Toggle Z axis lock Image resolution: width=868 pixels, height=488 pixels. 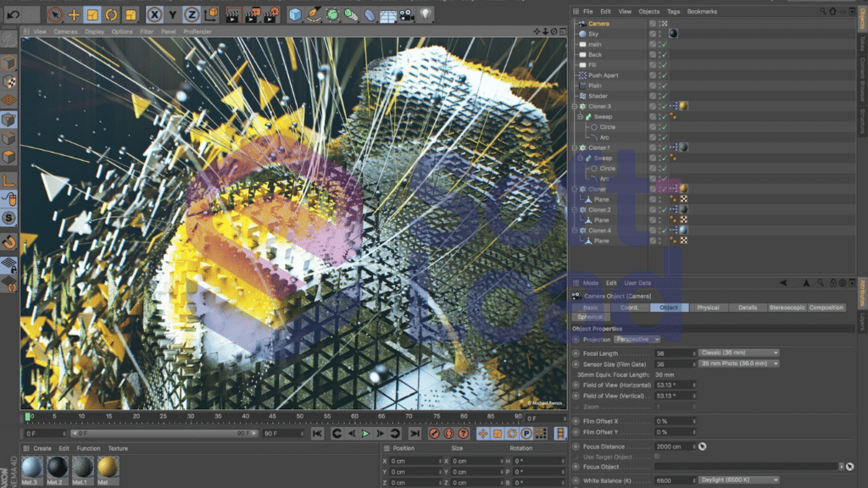[x=192, y=15]
